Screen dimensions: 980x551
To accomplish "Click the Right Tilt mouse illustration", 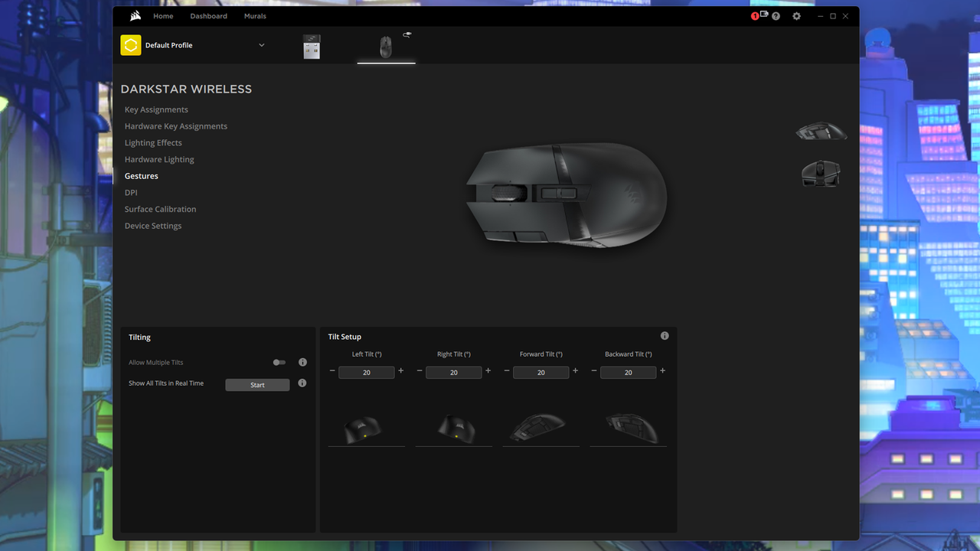I will point(456,428).
